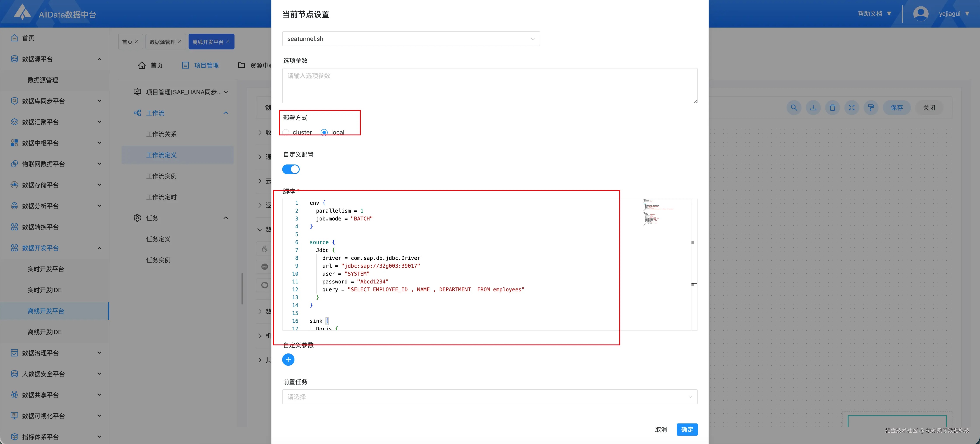Screen dimensions: 980x444
Task: Click the format paint roller icon
Action: click(x=871, y=108)
